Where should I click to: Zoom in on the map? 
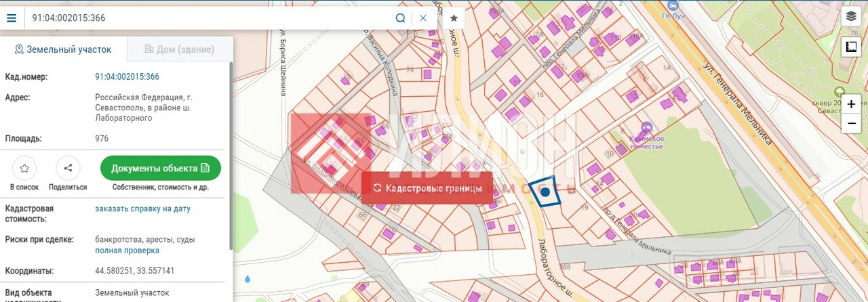pyautogui.click(x=851, y=104)
